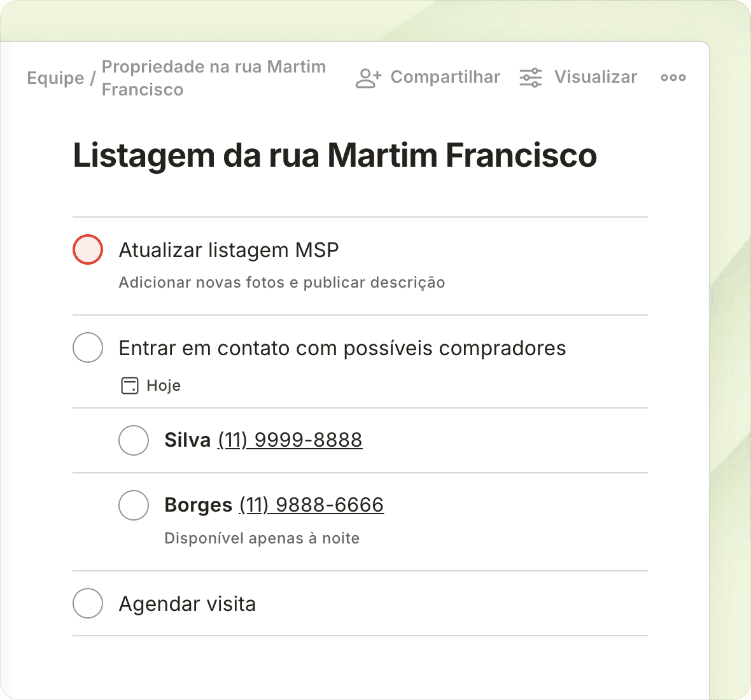Complete the Atualizar listagem MSP task
Image resolution: width=751 pixels, height=700 pixels.
[88, 249]
